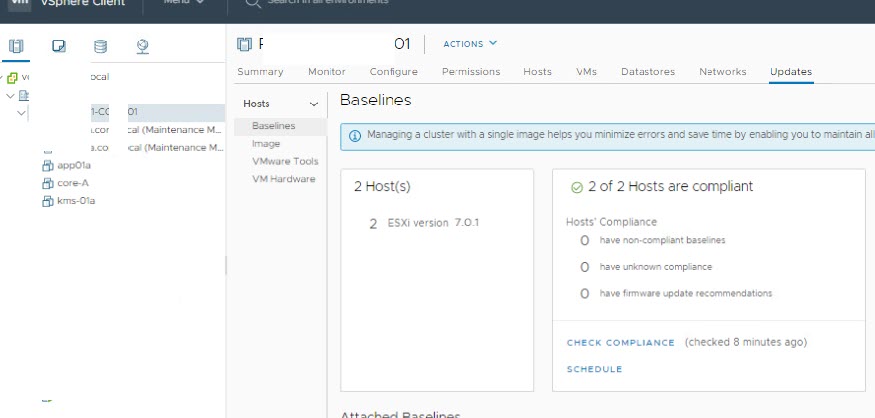The width and height of the screenshot is (875, 418).
Task: Click the info icon in the banner
Action: pyautogui.click(x=354, y=135)
